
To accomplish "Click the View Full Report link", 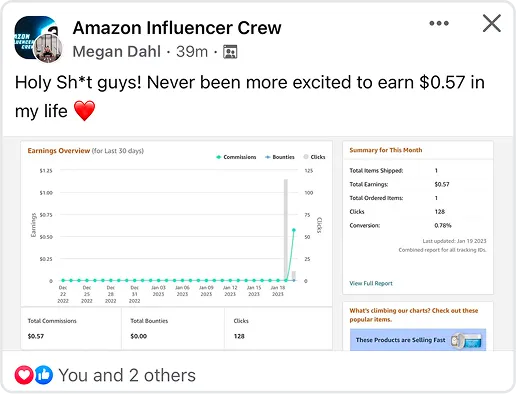I will [371, 283].
